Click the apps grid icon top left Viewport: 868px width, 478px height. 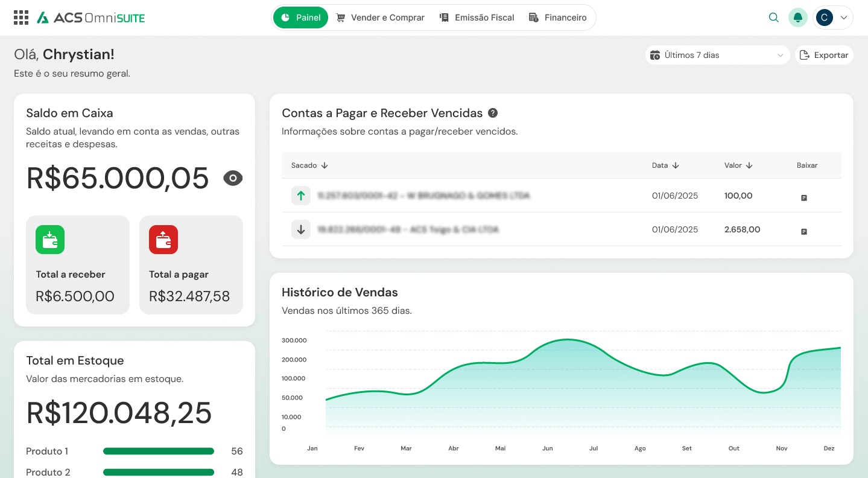[x=21, y=17]
